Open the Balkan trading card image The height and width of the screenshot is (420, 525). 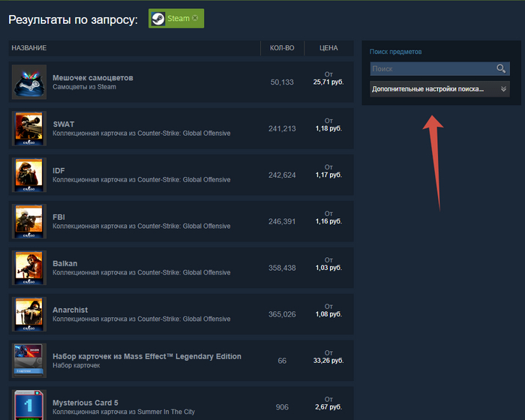click(29, 268)
